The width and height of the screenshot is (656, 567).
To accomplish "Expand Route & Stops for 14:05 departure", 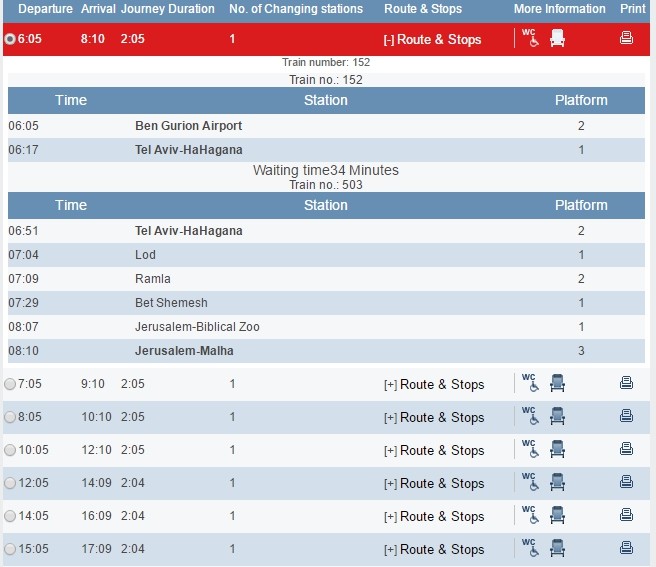I will pyautogui.click(x=434, y=516).
